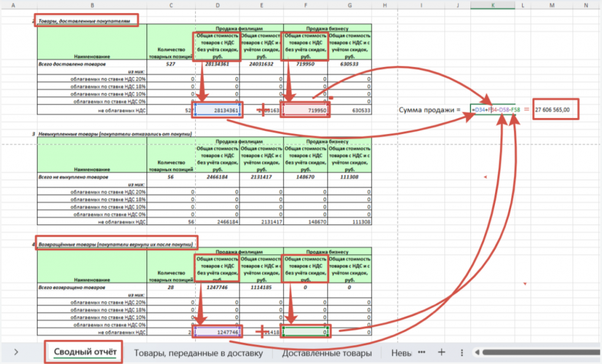Click cell with value 28134361 in bottom row

point(218,110)
